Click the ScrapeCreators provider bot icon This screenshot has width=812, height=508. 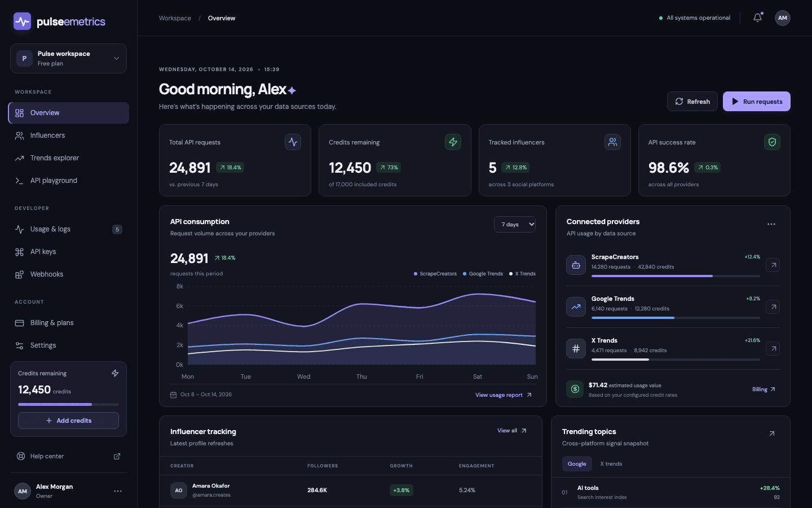point(576,265)
